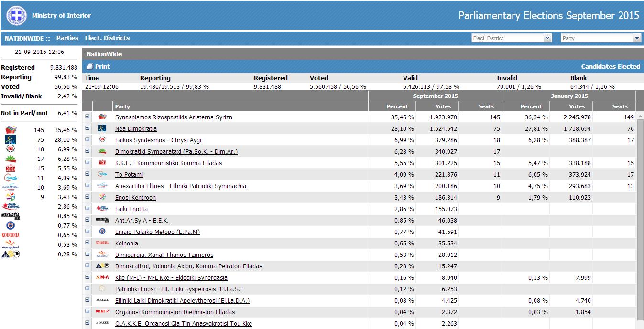Open the Nea Dimokratia party link
Image resolution: width=644 pixels, height=329 pixels.
tap(136, 129)
